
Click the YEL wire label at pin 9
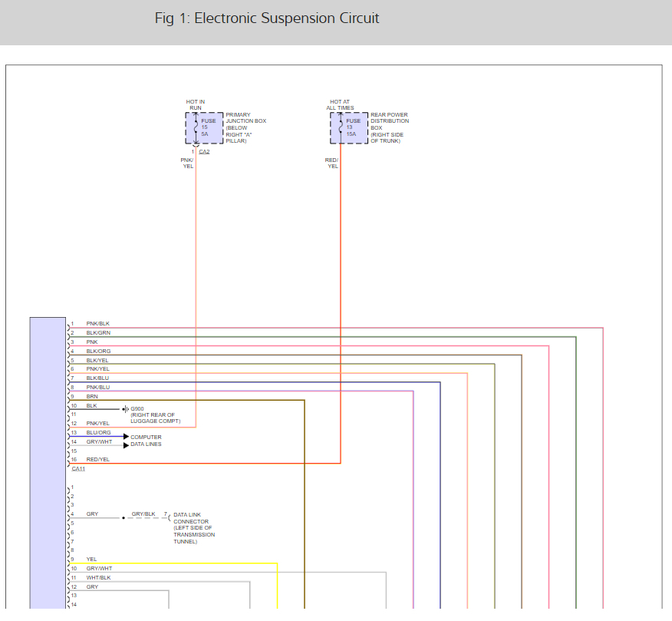pyautogui.click(x=91, y=559)
